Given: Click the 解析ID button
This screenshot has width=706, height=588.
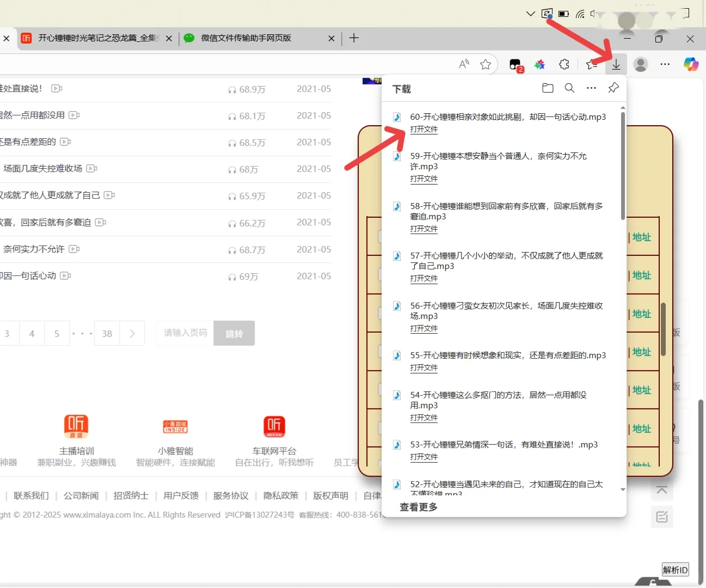Looking at the screenshot, I should (676, 570).
